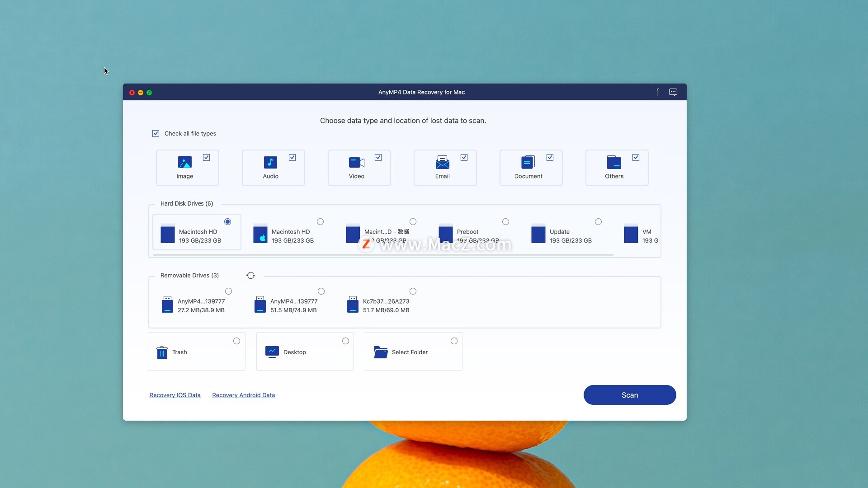Screen dimensions: 868x488
Task: Click the Select Folder icon
Action: pyautogui.click(x=381, y=352)
